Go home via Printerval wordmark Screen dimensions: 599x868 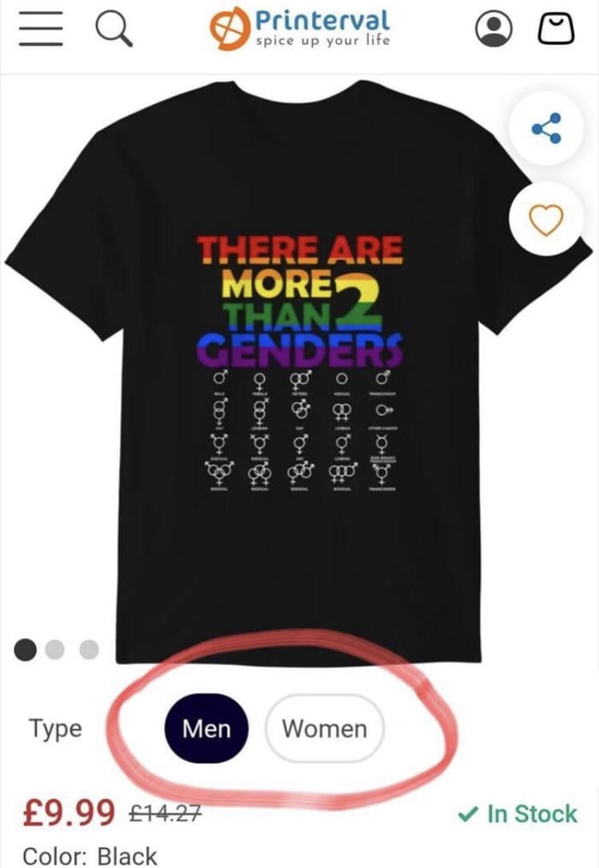pos(323,21)
